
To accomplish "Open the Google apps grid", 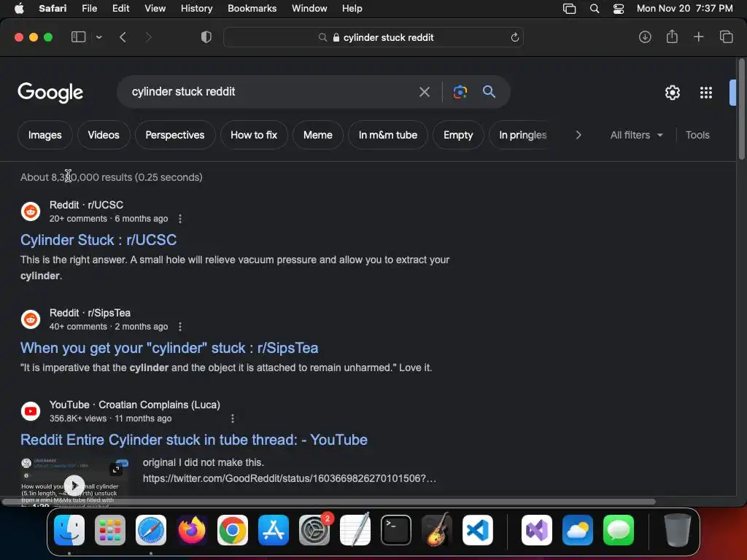I will 705,93.
